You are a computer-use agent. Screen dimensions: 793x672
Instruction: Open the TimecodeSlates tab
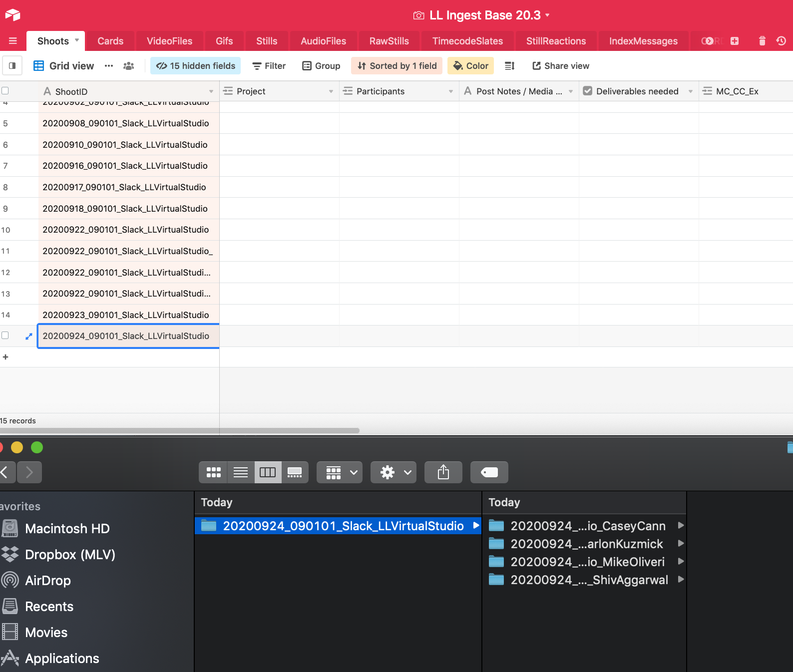(467, 41)
